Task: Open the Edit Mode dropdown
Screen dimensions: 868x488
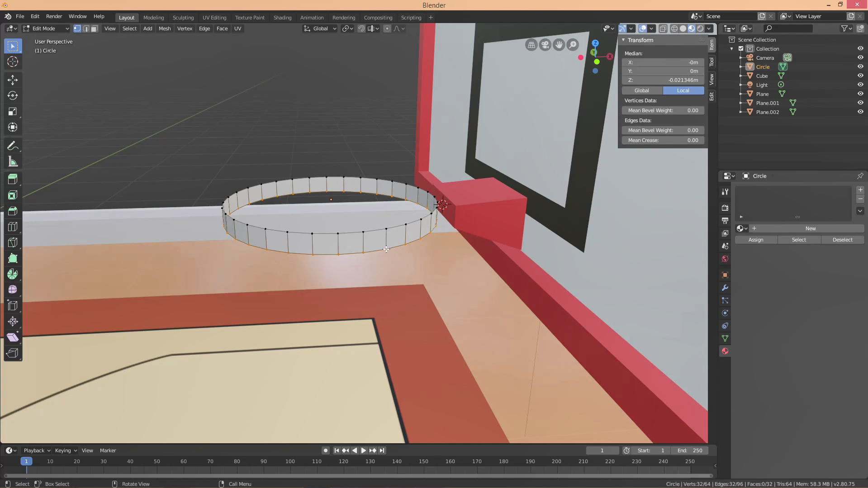Action: (x=47, y=28)
